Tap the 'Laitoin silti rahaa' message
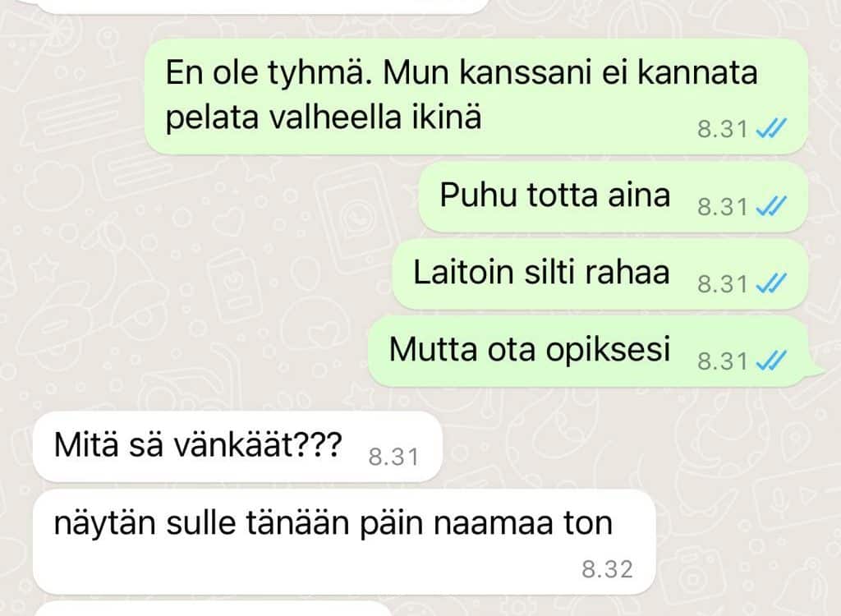The height and width of the screenshot is (616, 841). (x=600, y=274)
